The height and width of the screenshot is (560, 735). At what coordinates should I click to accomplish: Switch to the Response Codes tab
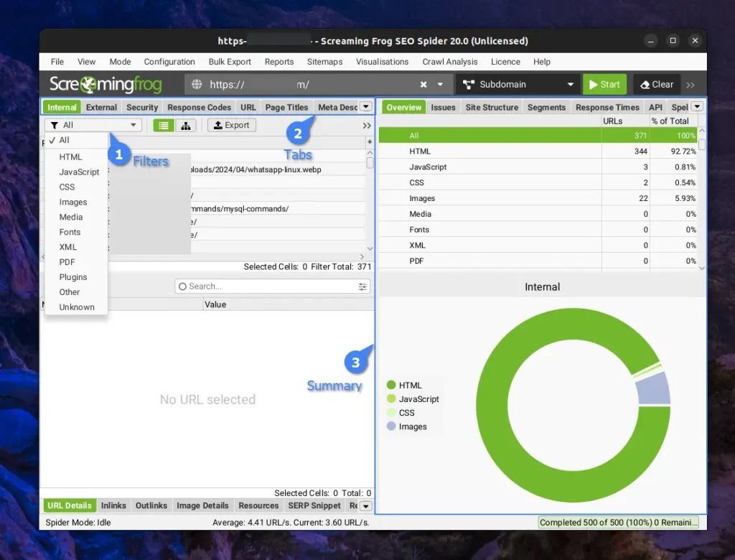(200, 108)
